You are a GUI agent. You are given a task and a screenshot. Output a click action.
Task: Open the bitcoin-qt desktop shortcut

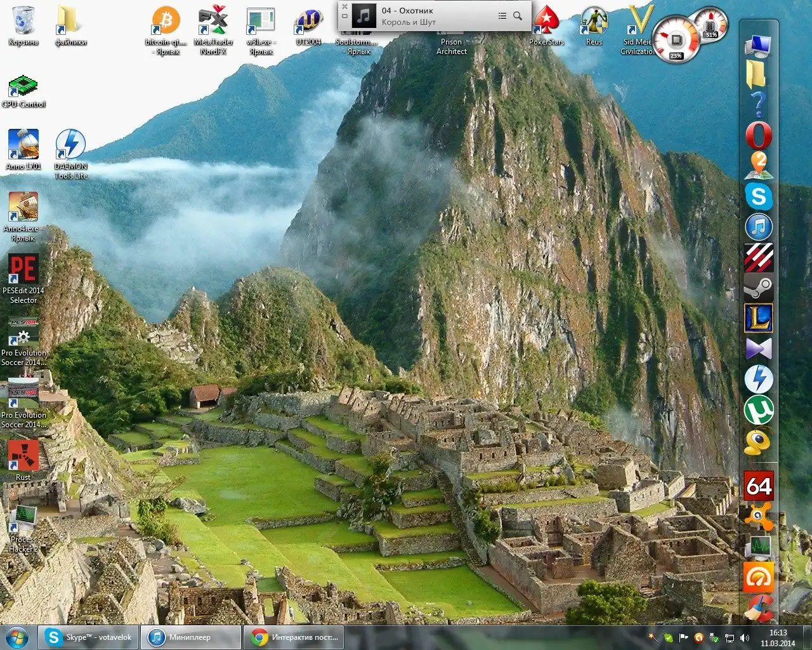pyautogui.click(x=166, y=22)
